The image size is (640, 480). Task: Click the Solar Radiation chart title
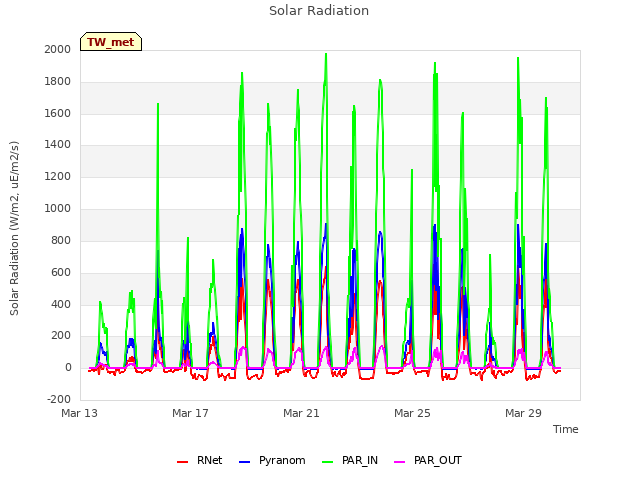coord(319,11)
